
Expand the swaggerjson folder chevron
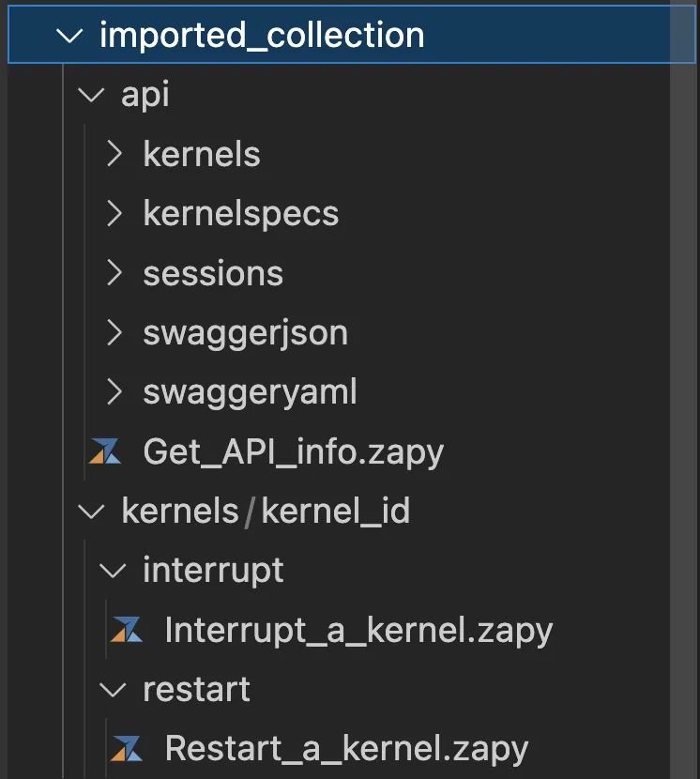[x=114, y=332]
